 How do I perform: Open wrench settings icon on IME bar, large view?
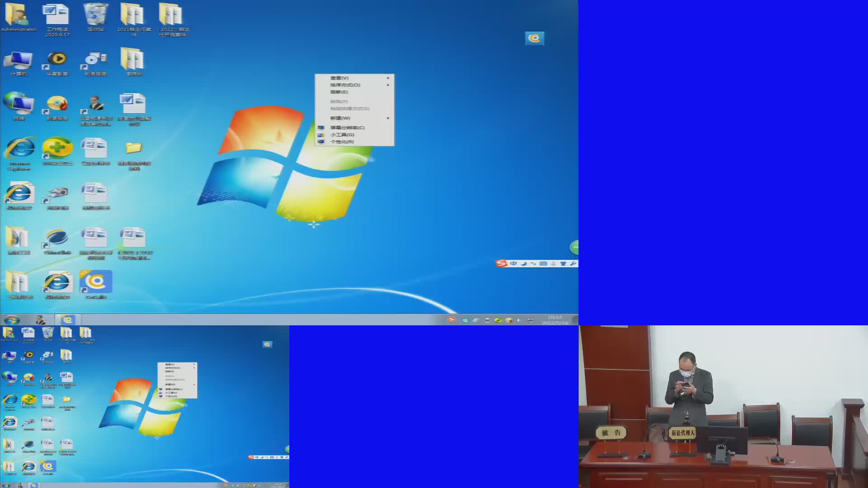tap(573, 263)
